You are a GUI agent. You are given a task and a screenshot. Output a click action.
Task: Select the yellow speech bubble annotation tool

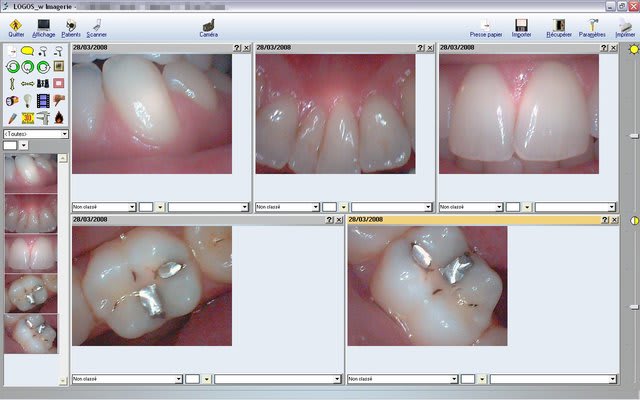pos(27,51)
